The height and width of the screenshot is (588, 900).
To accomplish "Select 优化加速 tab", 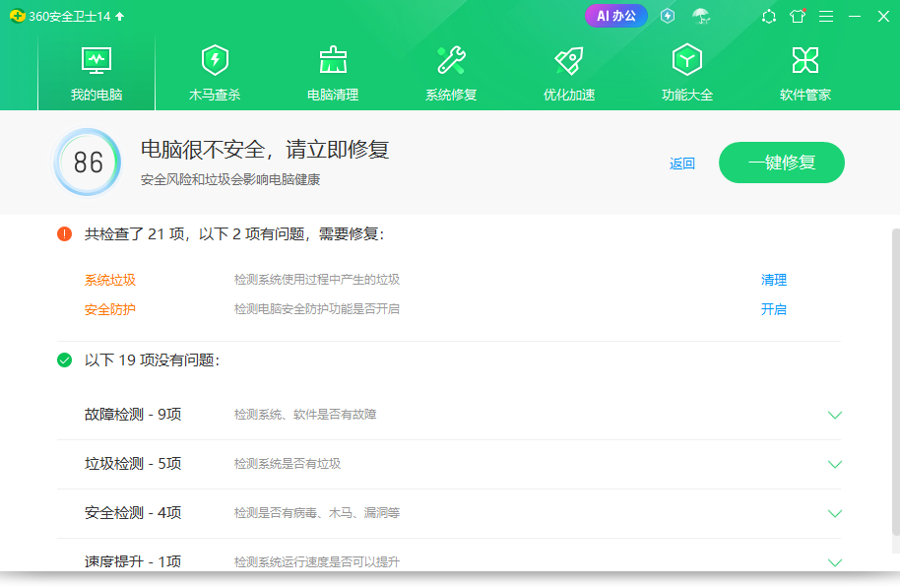I will click(569, 74).
